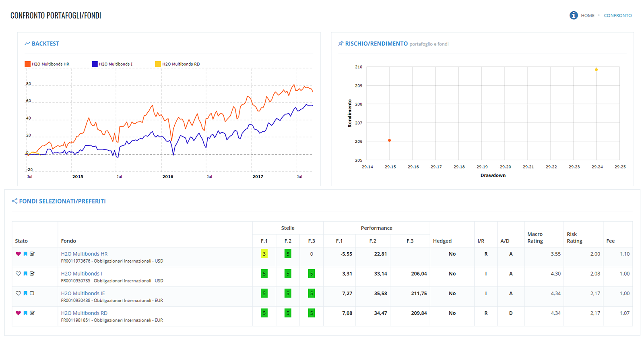644x340 pixels.
Task: Click the A/D value D for RD
Action: pos(511,313)
